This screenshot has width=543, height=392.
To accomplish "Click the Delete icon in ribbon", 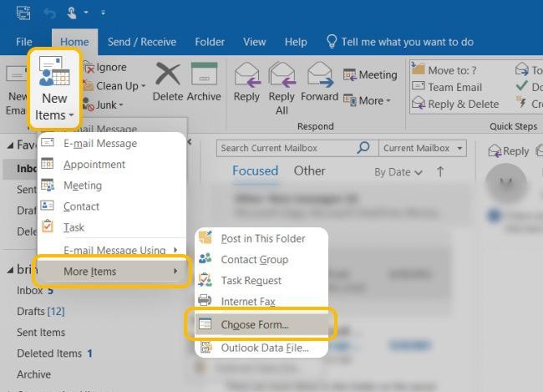I will click(x=168, y=75).
